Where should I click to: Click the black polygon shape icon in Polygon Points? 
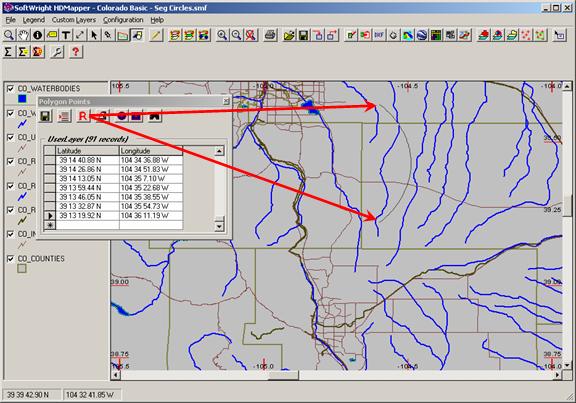154,116
